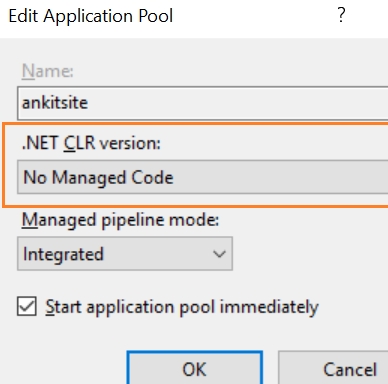Click the chevron arrow on the Integrated dropdown
388x384 pixels.
tap(219, 254)
